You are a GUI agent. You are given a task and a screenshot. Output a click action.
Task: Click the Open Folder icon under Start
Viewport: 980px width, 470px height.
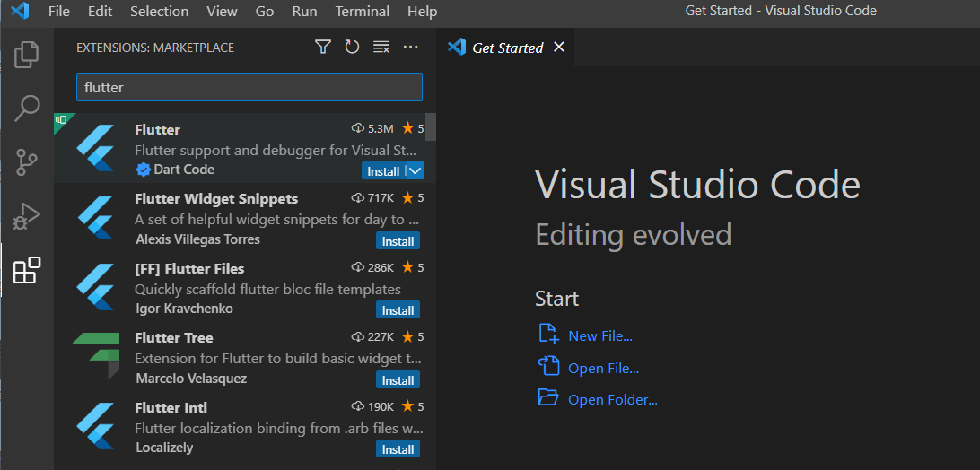[548, 397]
